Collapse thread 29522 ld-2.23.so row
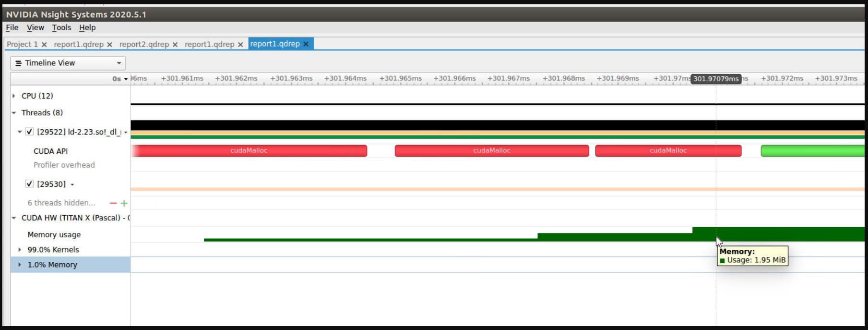The width and height of the screenshot is (868, 330). coord(20,132)
